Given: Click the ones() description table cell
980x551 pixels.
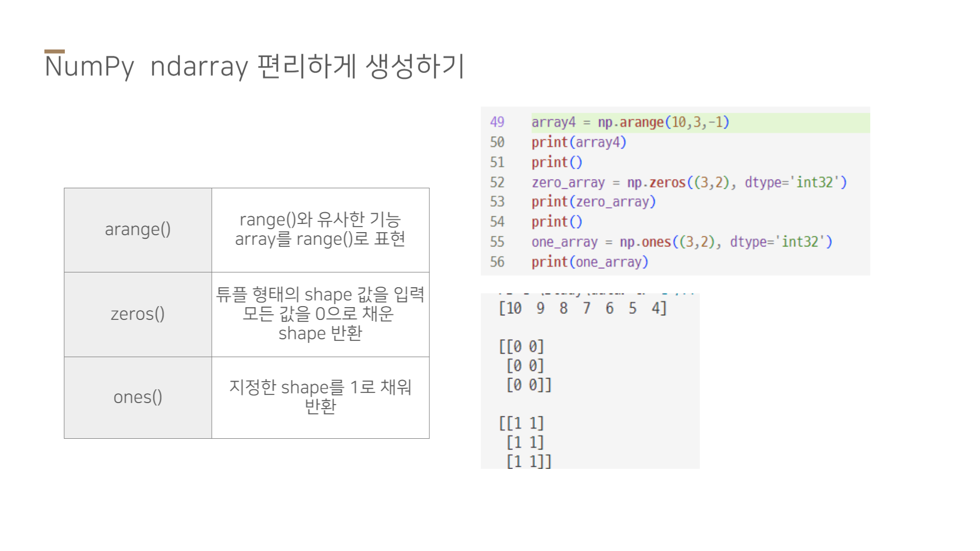Looking at the screenshot, I should tap(320, 397).
